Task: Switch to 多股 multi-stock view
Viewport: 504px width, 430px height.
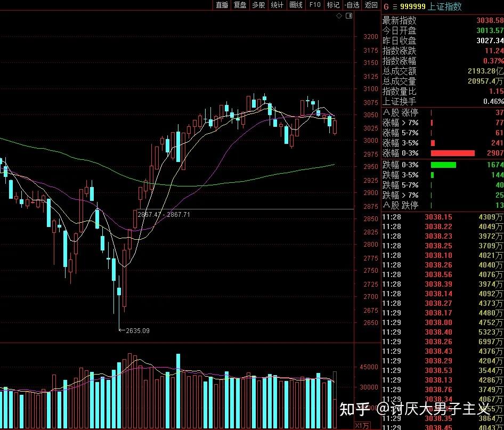Action: tap(258, 5)
